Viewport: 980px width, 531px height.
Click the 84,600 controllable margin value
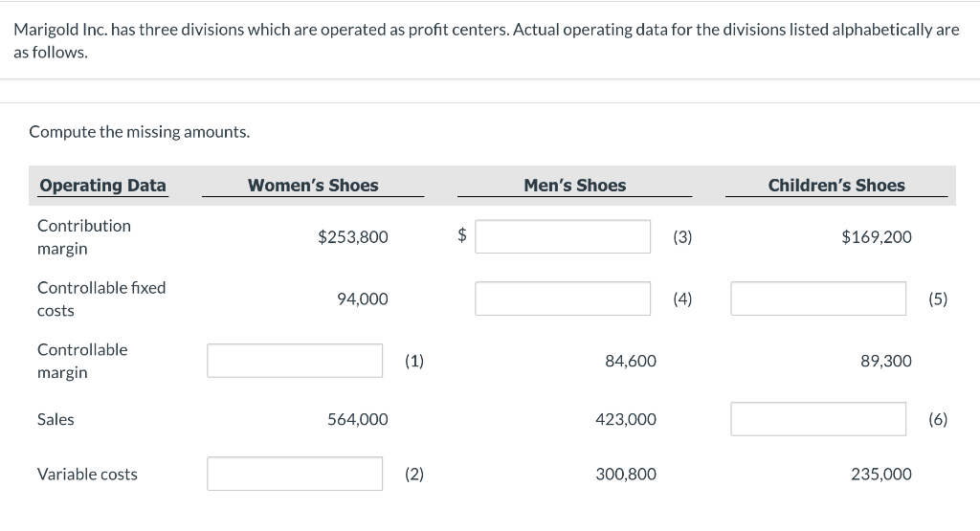tap(631, 361)
